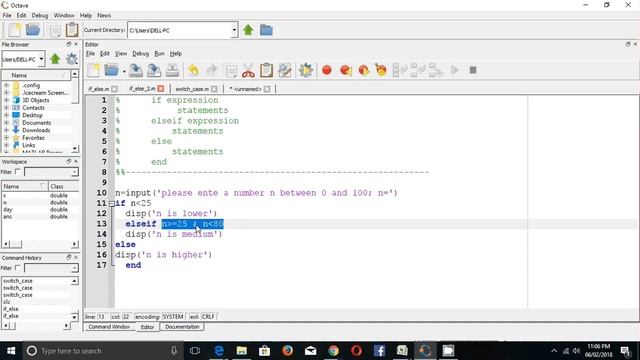Paste from clipboard in the editor toolbar
Image resolution: width=640 pixels, height=360 pixels.
266,70
